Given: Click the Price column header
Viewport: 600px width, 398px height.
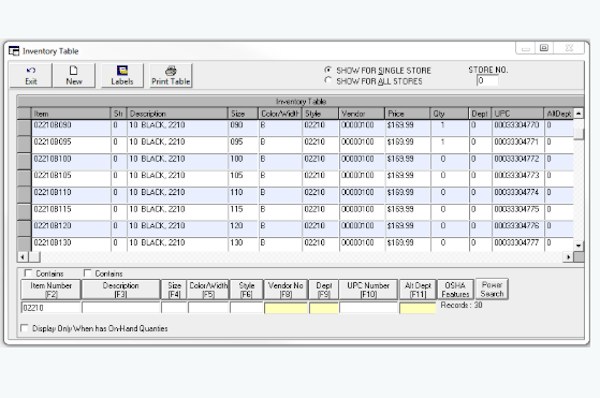Looking at the screenshot, I should click(407, 114).
